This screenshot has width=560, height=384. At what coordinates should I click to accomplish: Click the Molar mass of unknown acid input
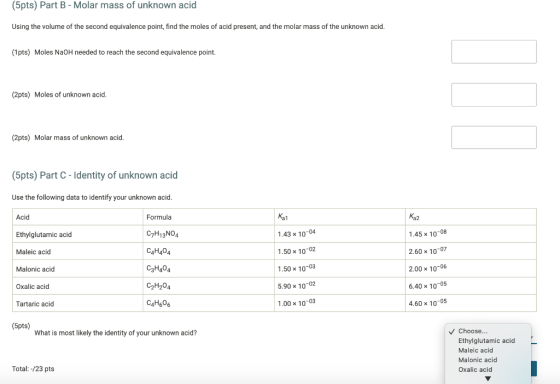click(494, 137)
